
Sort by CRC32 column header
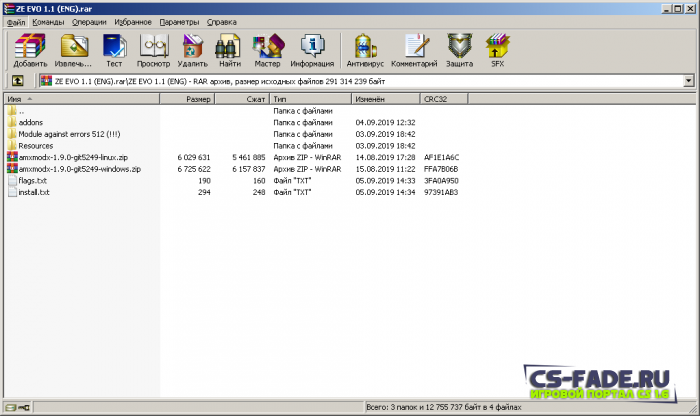pos(444,99)
